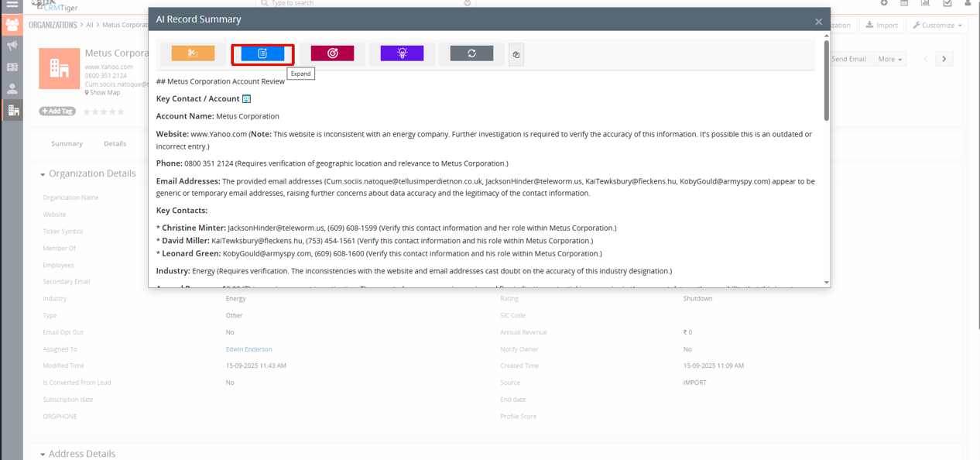
Task: Click the Energy industry field value
Action: click(x=236, y=299)
